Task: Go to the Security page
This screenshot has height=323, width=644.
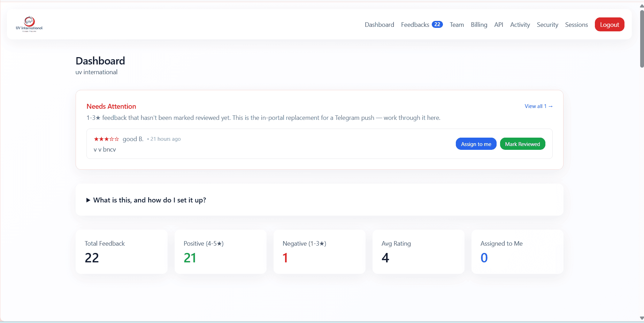Action: click(x=547, y=25)
